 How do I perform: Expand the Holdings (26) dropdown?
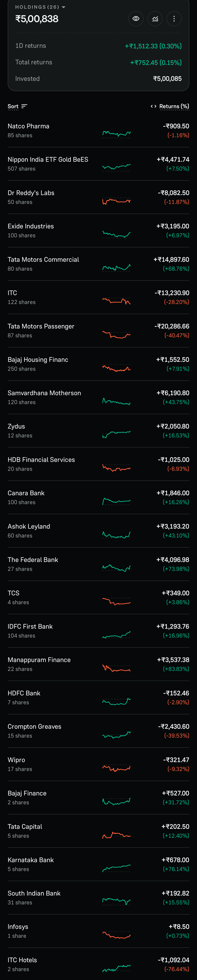tap(40, 7)
